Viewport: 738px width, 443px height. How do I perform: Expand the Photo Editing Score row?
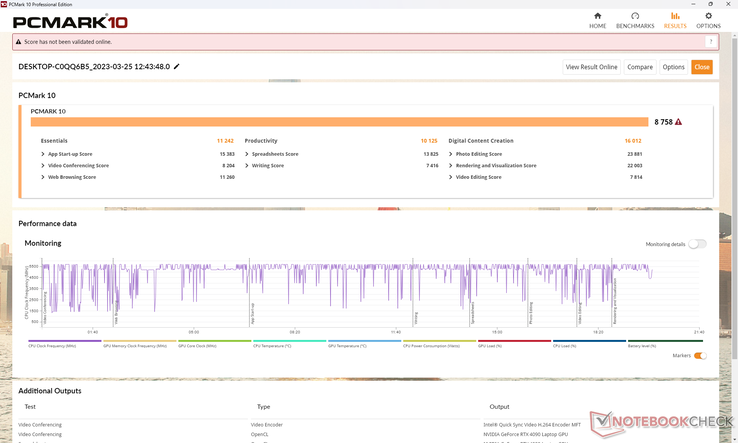pyautogui.click(x=451, y=154)
